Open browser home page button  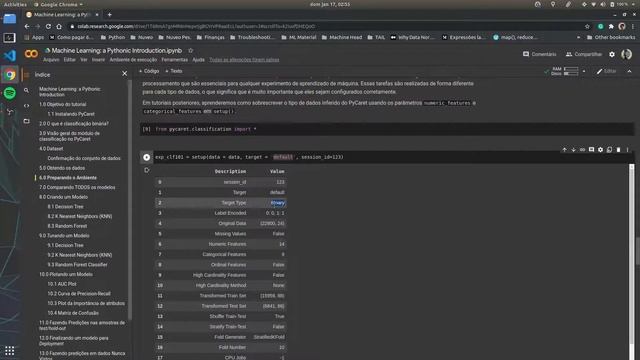tap(59, 27)
